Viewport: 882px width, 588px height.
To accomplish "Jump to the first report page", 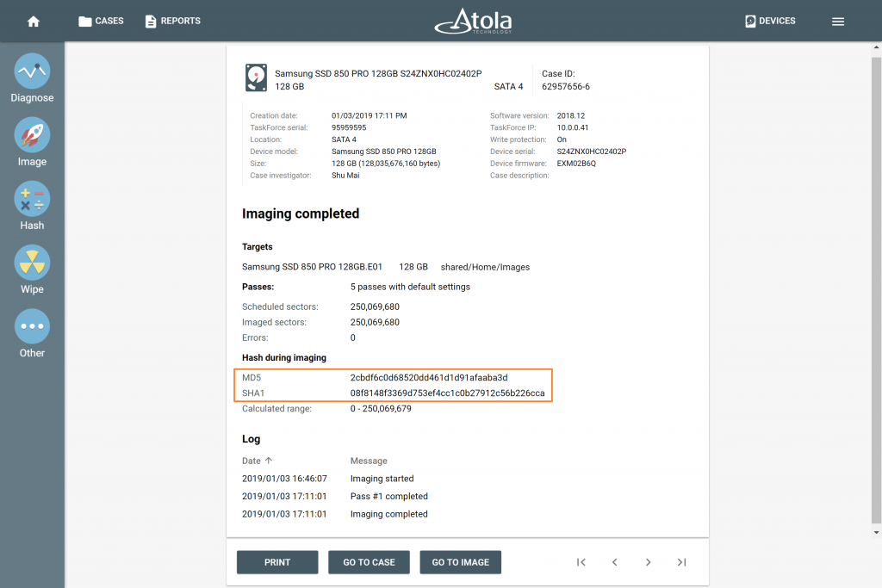I will coord(581,562).
